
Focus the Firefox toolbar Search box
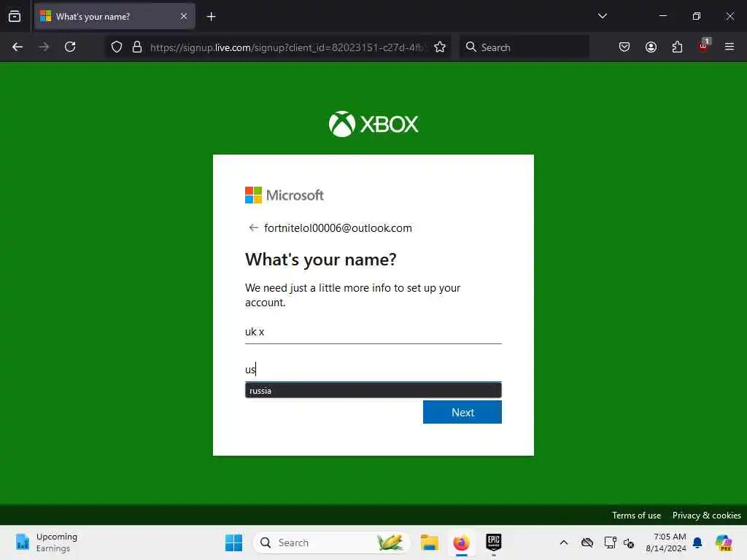(x=524, y=47)
